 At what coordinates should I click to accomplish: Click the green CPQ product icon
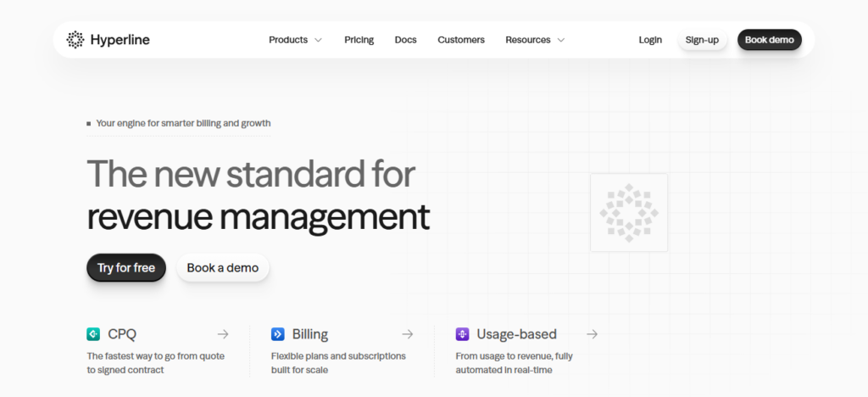pos(93,334)
